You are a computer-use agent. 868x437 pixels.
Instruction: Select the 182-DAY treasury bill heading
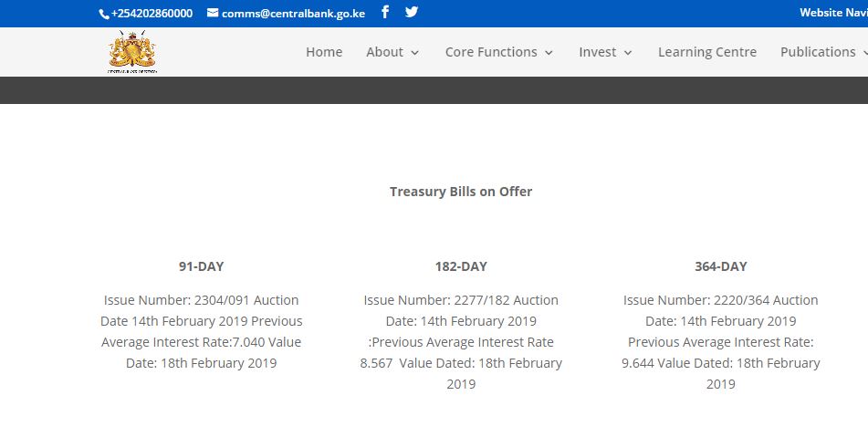[461, 266]
